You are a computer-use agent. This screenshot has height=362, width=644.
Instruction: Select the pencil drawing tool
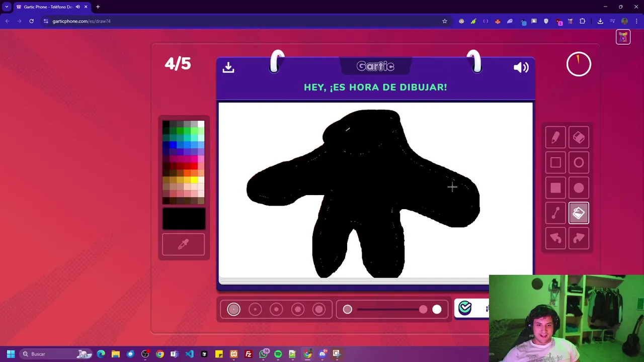555,137
